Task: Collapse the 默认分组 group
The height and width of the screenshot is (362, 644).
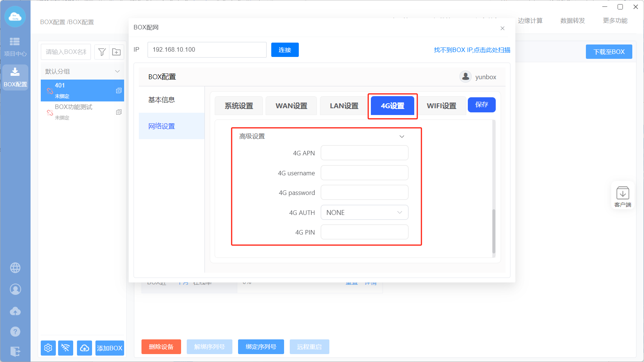Action: (x=117, y=72)
